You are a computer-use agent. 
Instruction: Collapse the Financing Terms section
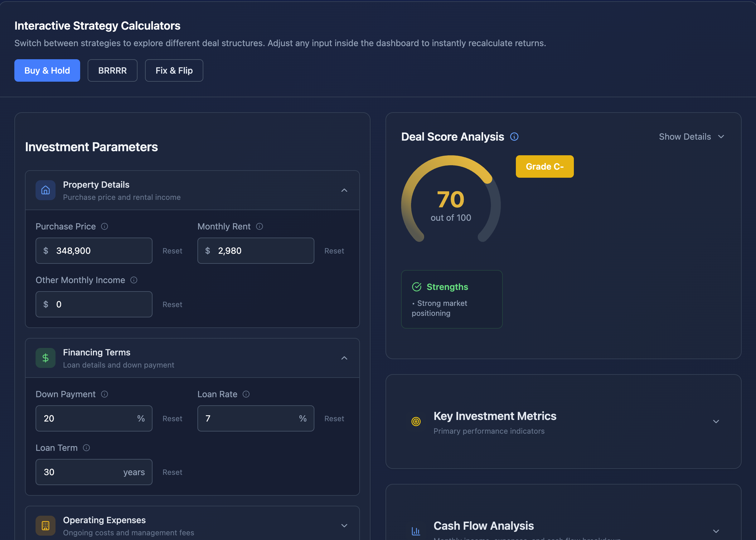click(x=344, y=358)
